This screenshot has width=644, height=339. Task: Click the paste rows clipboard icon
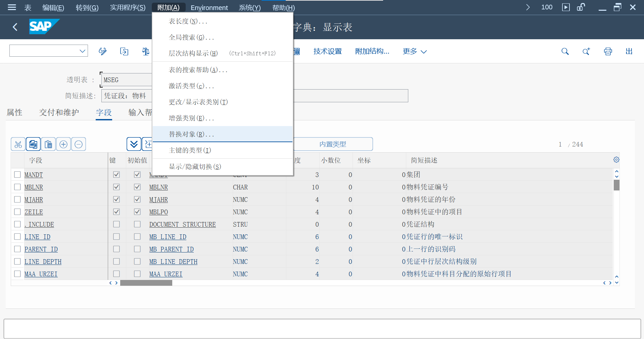(x=48, y=144)
